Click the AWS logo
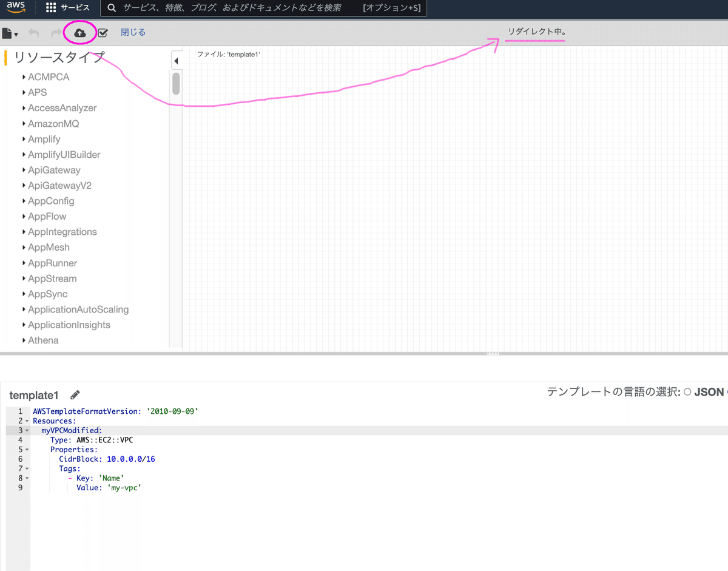This screenshot has height=571, width=728. click(16, 8)
